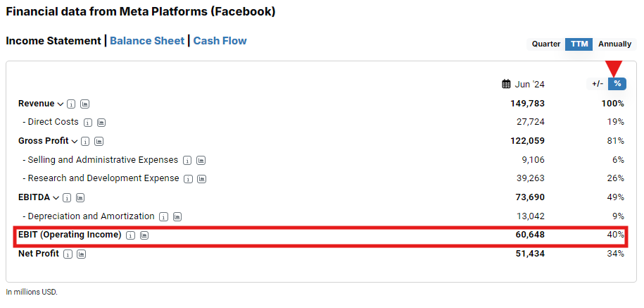Select the TTM period button
The width and height of the screenshot is (644, 308).
pyautogui.click(x=579, y=44)
